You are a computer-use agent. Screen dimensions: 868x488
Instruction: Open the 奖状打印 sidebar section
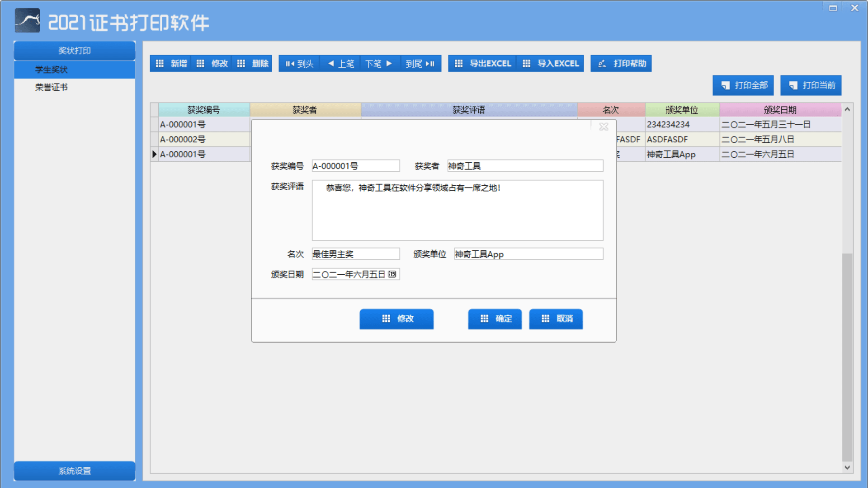(x=75, y=51)
